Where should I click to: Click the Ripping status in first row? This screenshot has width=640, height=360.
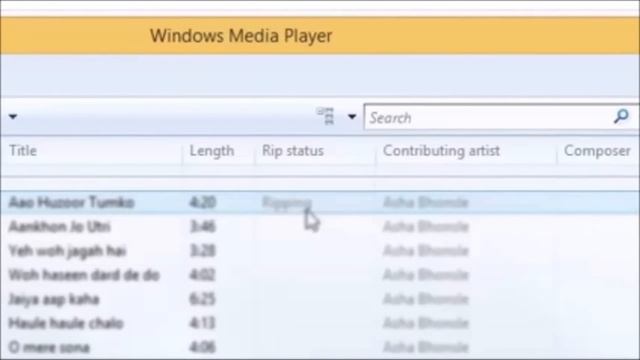(287, 203)
